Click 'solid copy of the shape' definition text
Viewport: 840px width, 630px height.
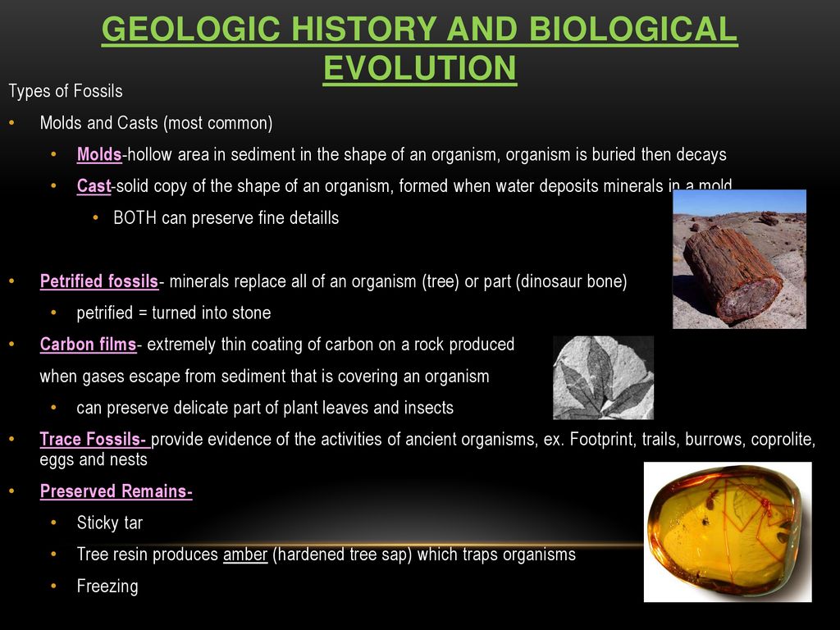tap(424, 186)
